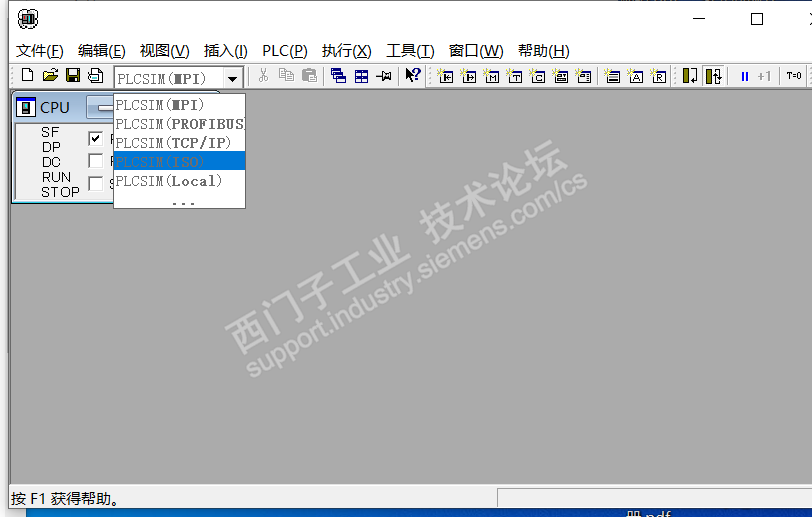Viewport: 812px width, 517px height.
Task: Insert a counter C view object
Action: 537,76
